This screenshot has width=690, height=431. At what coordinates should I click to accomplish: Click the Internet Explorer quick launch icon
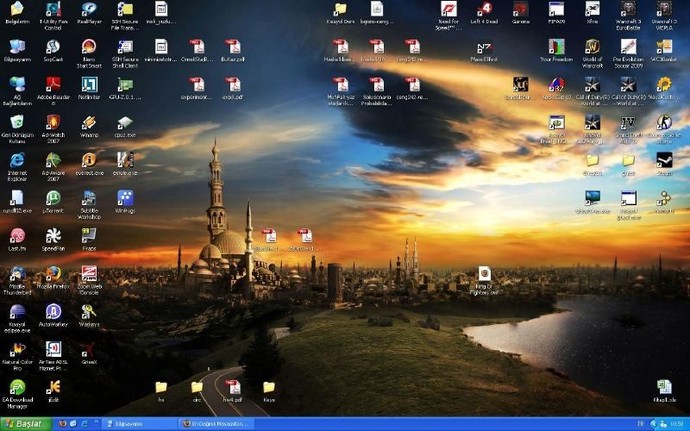pyautogui.click(x=84, y=424)
